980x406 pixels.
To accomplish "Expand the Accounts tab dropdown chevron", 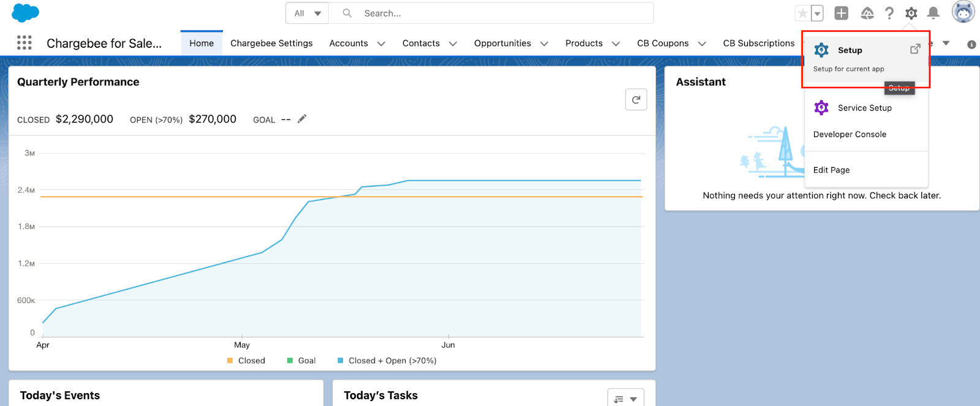I will point(381,43).
